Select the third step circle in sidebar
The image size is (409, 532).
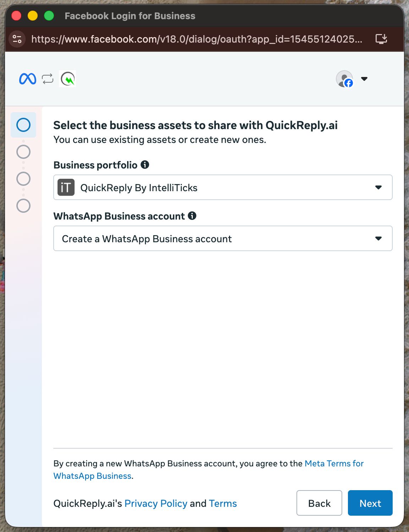tap(23, 179)
